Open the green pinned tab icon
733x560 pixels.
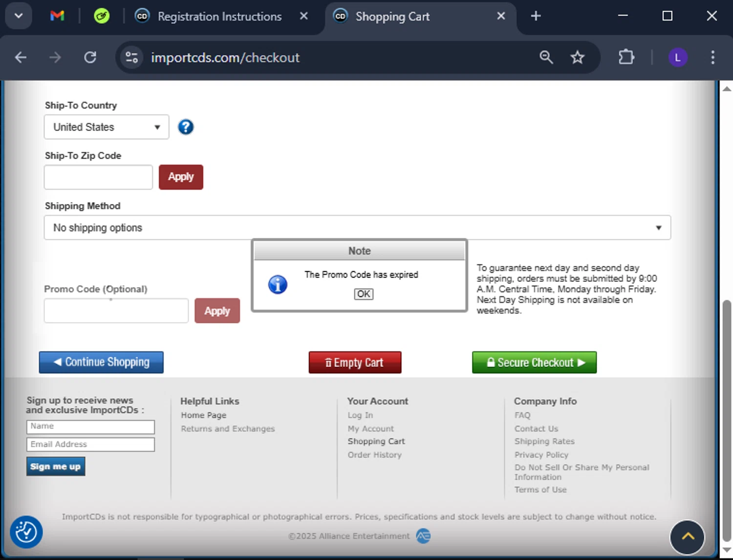tap(102, 16)
